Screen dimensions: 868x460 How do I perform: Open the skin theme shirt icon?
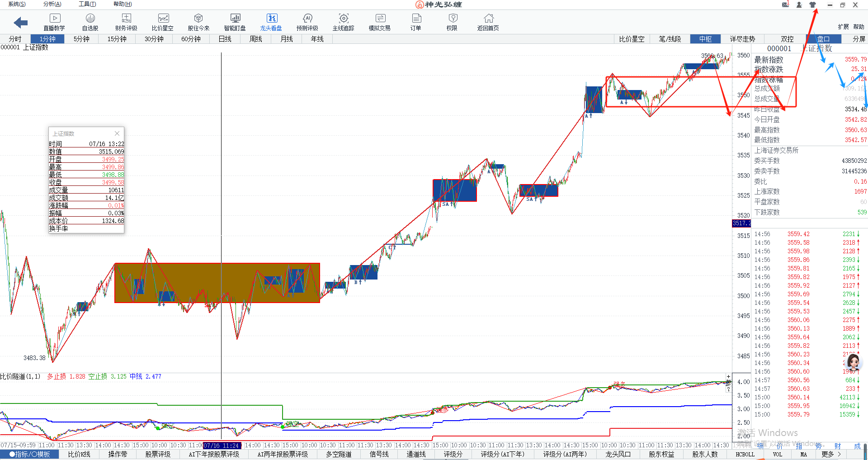point(812,5)
